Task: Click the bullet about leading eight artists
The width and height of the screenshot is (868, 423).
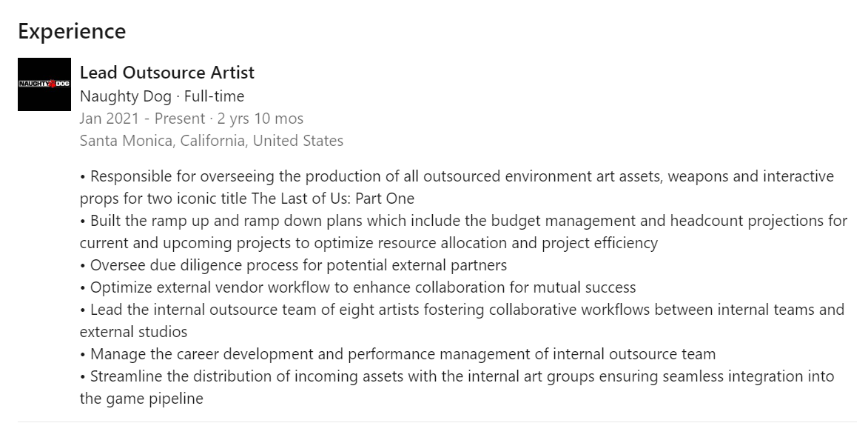Action: tap(461, 310)
